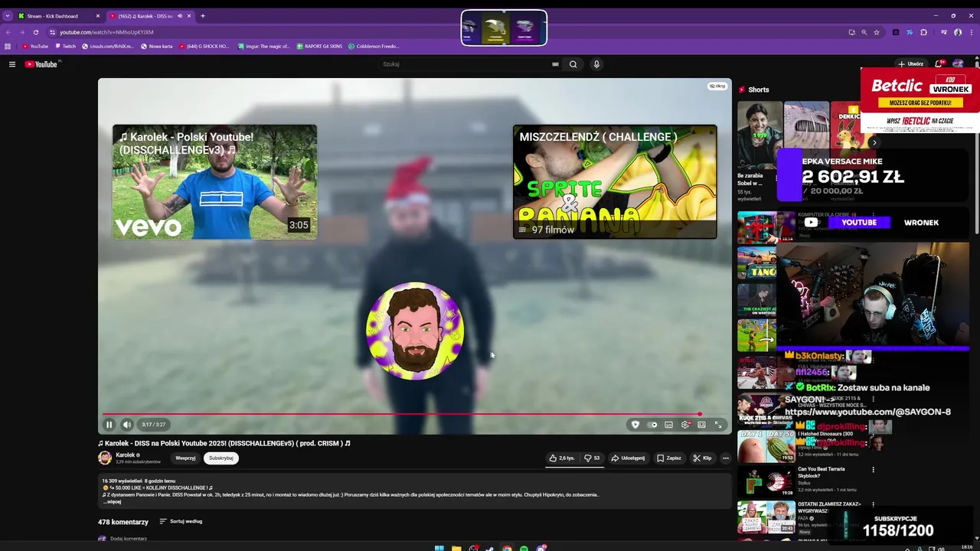
Task: Open YouTube notifications bell
Action: (x=939, y=64)
